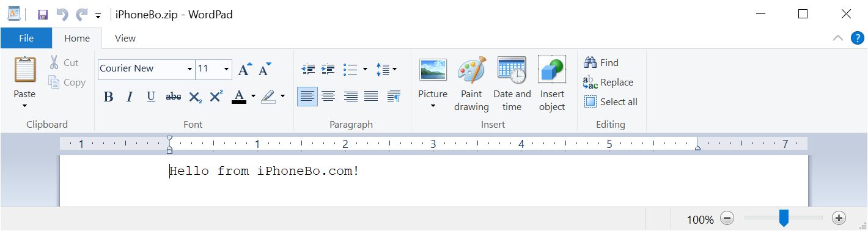Click Select all in Editing group
868x231 pixels.
(611, 101)
